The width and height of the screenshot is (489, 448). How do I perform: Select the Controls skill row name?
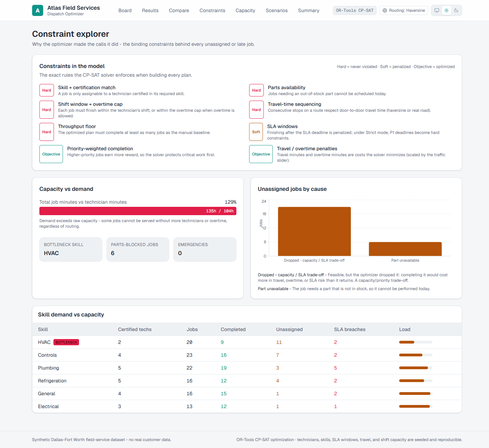click(48, 355)
